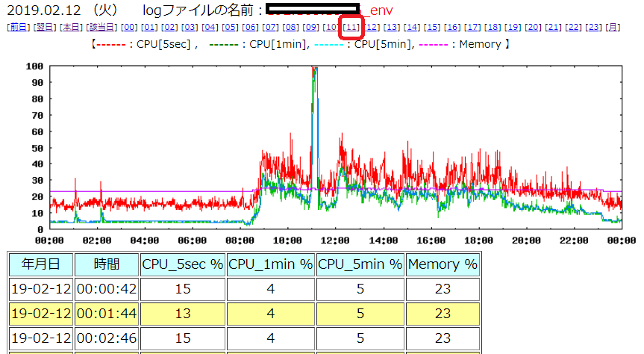Viewport: 644px width, 354px height.
Task: Select hour link [09]
Action: click(311, 27)
